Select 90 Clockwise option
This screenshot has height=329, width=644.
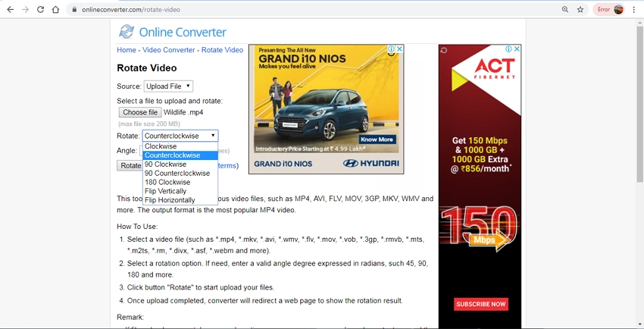coord(165,164)
